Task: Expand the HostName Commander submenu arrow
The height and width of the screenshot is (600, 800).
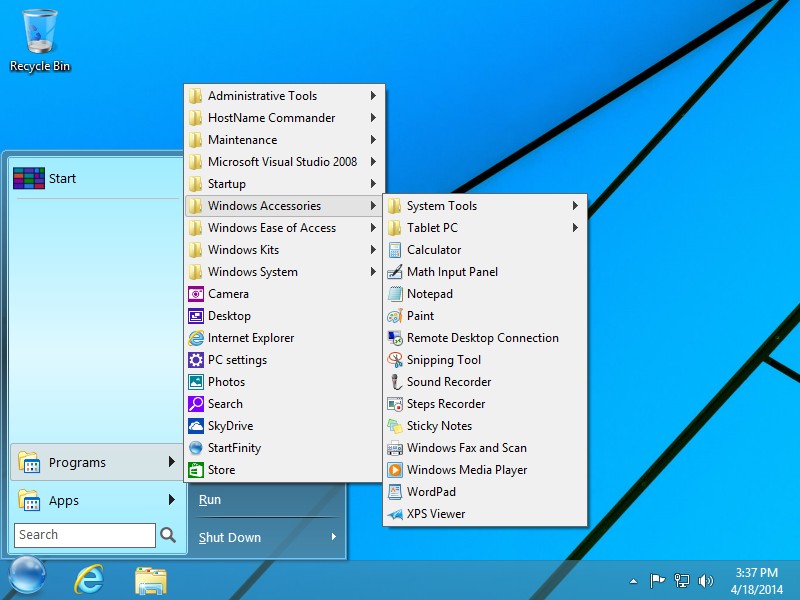Action: coord(373,118)
